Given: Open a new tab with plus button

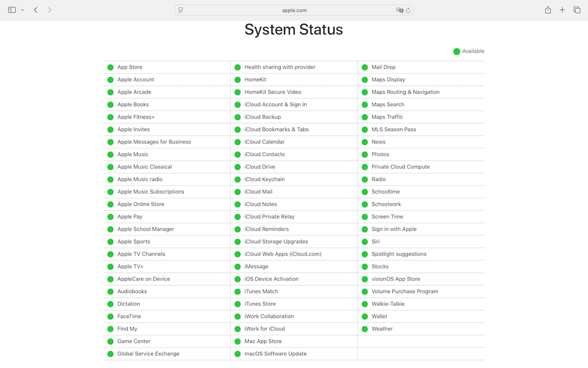Looking at the screenshot, I should (x=562, y=10).
